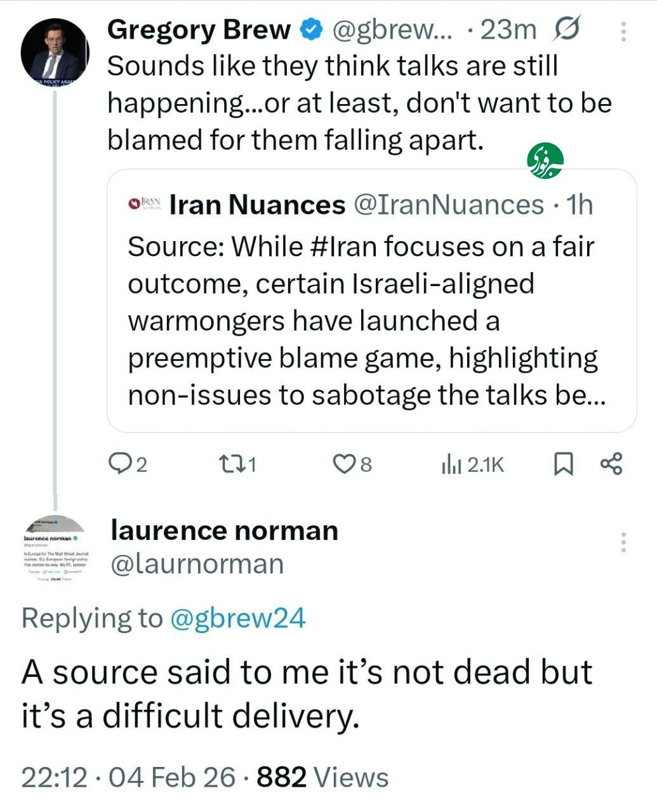Click the @gbrew24 mention link
Screen dimensions: 657x812
[x=237, y=617]
